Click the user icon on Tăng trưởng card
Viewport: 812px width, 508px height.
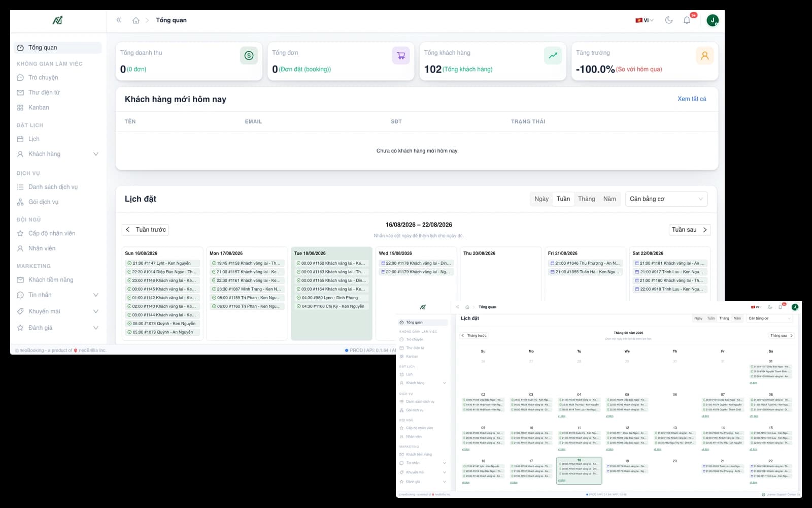click(705, 55)
